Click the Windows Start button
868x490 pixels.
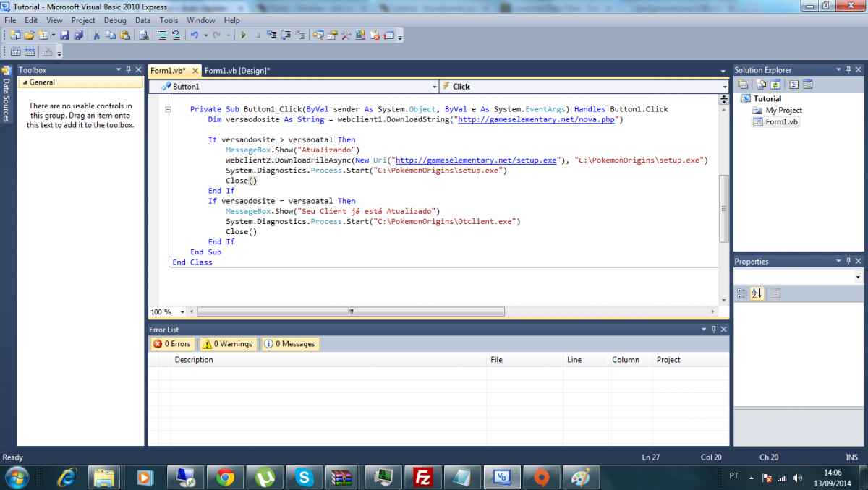pos(16,477)
